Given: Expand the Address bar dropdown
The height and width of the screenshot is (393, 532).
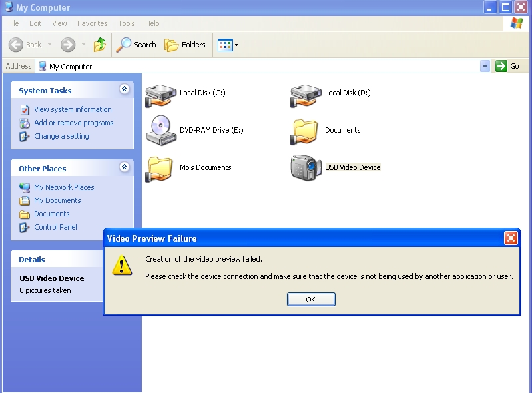Looking at the screenshot, I should click(485, 66).
